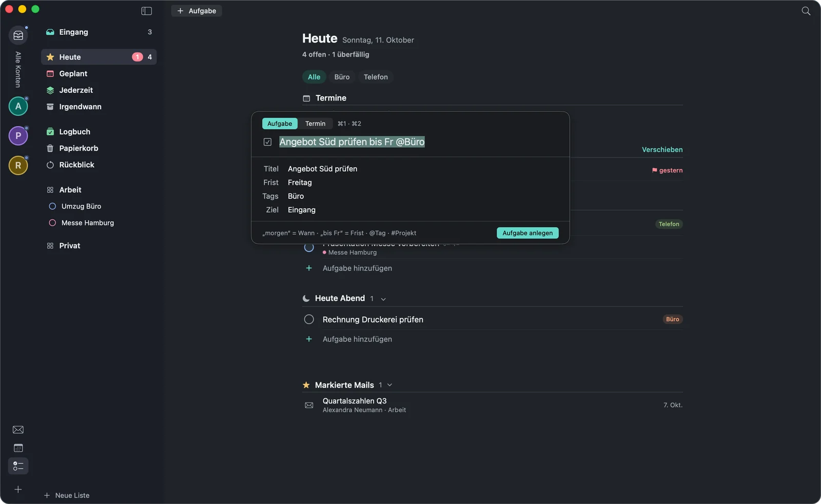The width and height of the screenshot is (821, 504).
Task: Switch to account avatar P
Action: coord(18,136)
